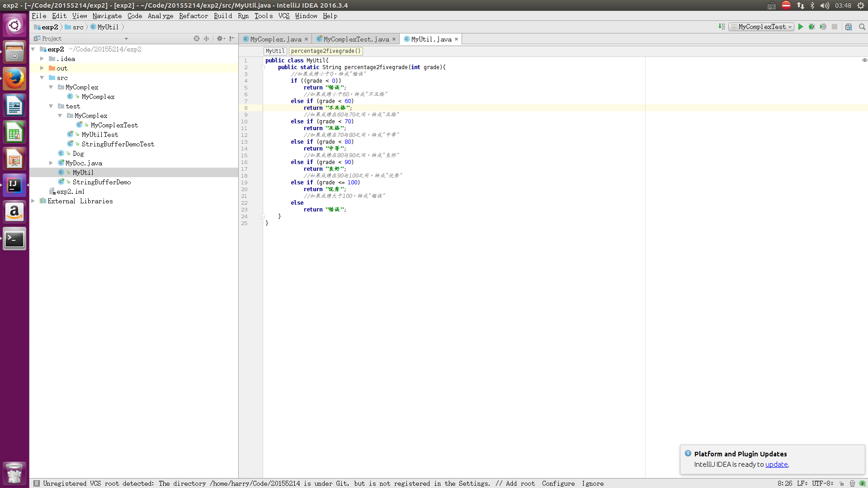Expand MyDoc.java node
Image resolution: width=868 pixels, height=488 pixels.
pos(51,163)
